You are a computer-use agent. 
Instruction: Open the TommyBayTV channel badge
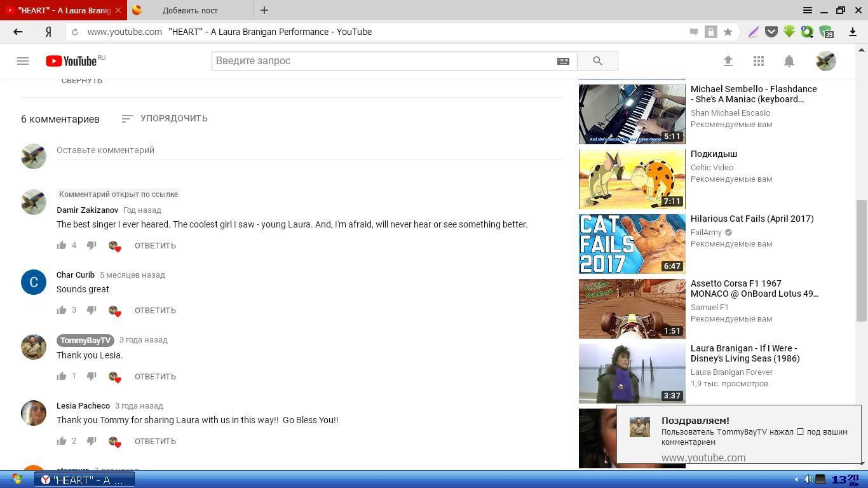[x=86, y=341]
